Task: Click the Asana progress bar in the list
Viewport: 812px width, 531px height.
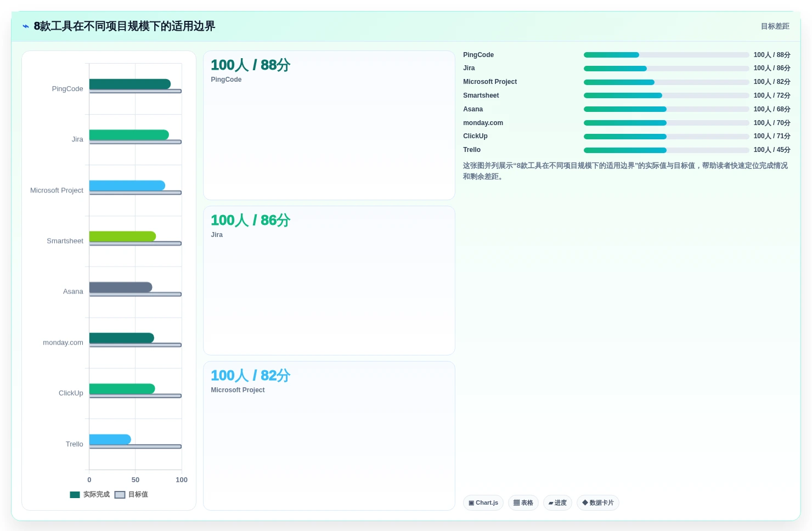Action: click(667, 109)
